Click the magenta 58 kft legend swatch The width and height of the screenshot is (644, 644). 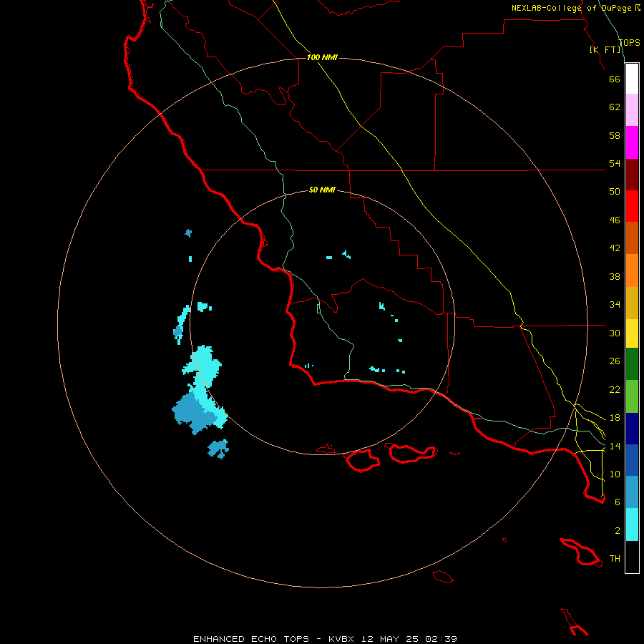click(x=632, y=142)
